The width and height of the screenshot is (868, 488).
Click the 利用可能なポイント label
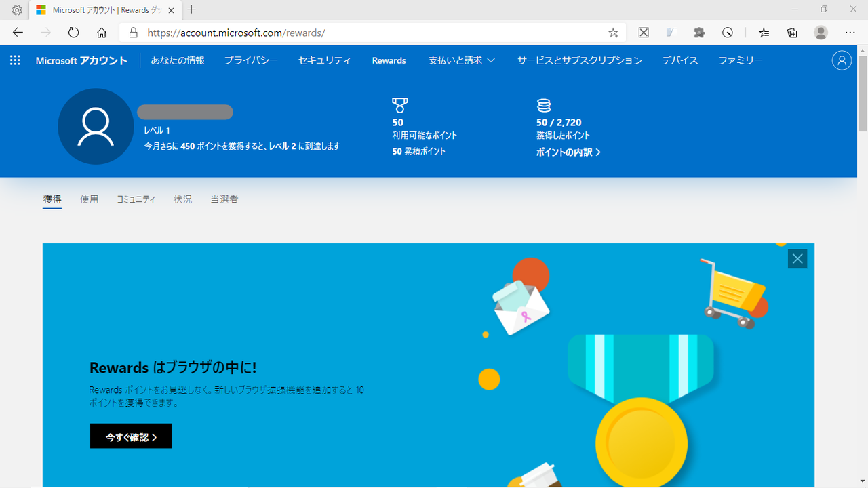(425, 136)
